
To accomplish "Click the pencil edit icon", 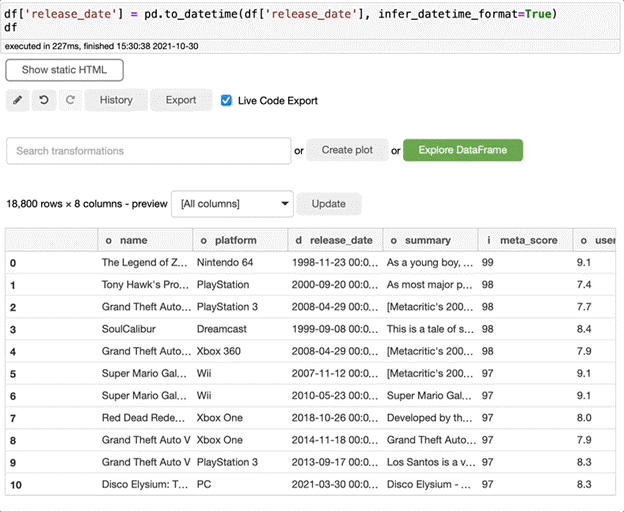I will coord(19,100).
